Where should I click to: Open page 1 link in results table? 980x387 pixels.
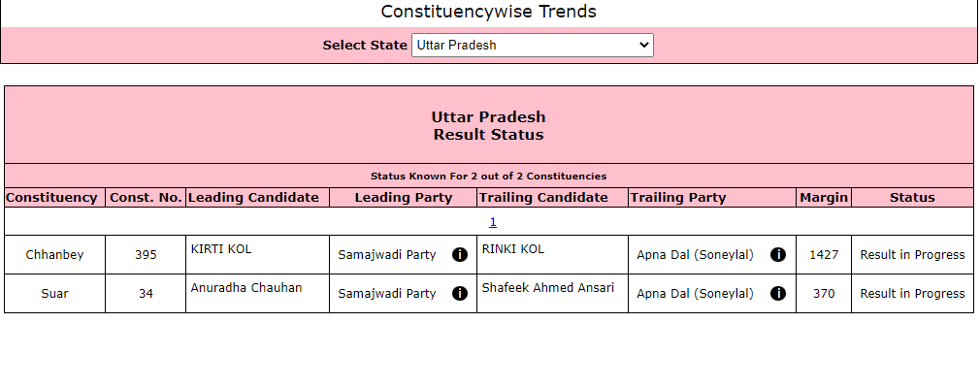[493, 221]
